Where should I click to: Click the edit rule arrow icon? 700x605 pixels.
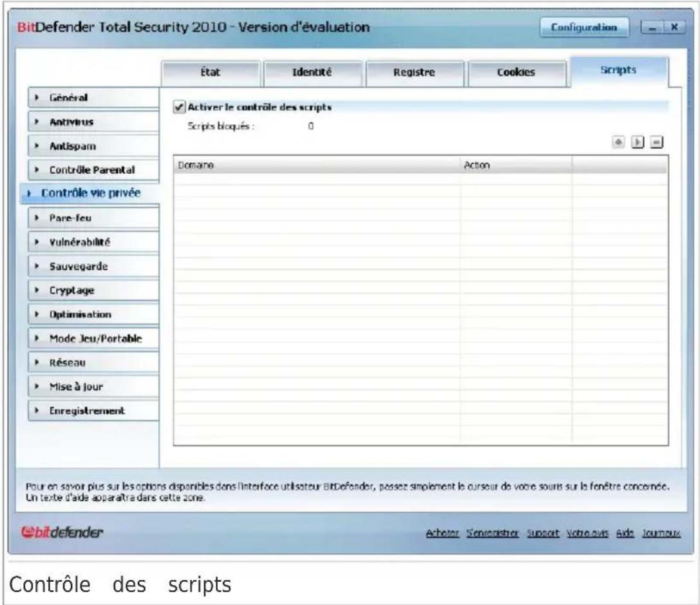[638, 142]
